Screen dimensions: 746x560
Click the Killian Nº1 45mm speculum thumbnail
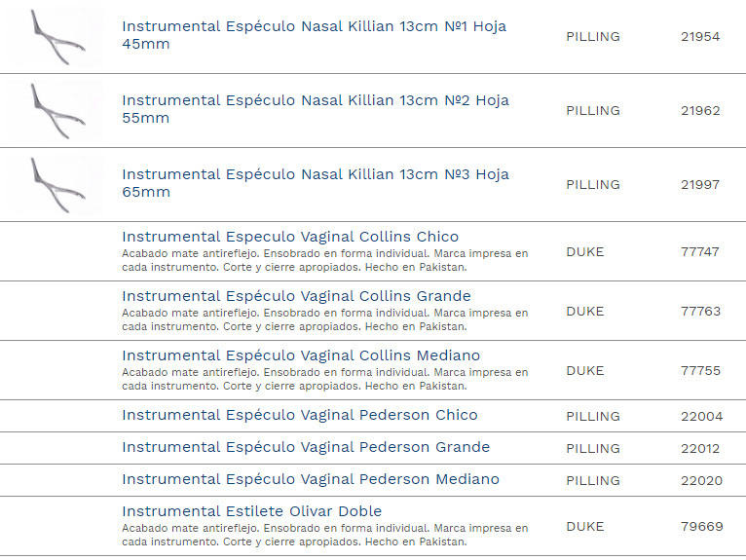(53, 36)
